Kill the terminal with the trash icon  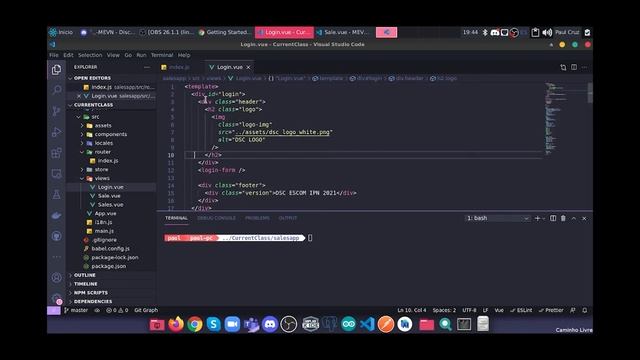point(563,218)
